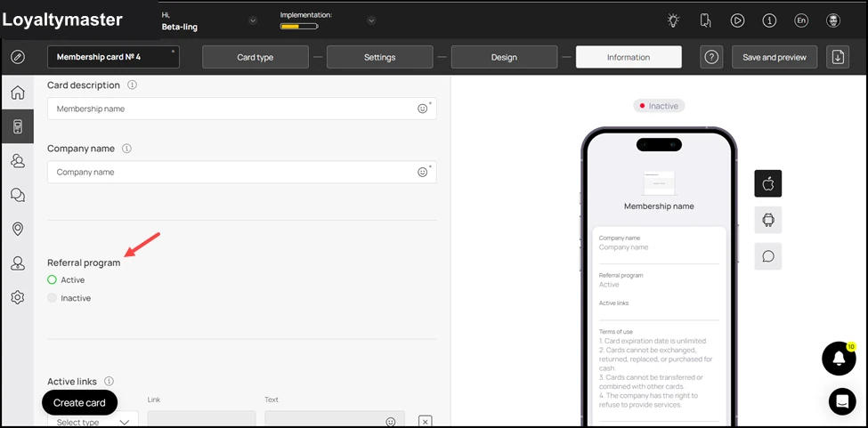
Task: Click the Link input field
Action: point(201,419)
